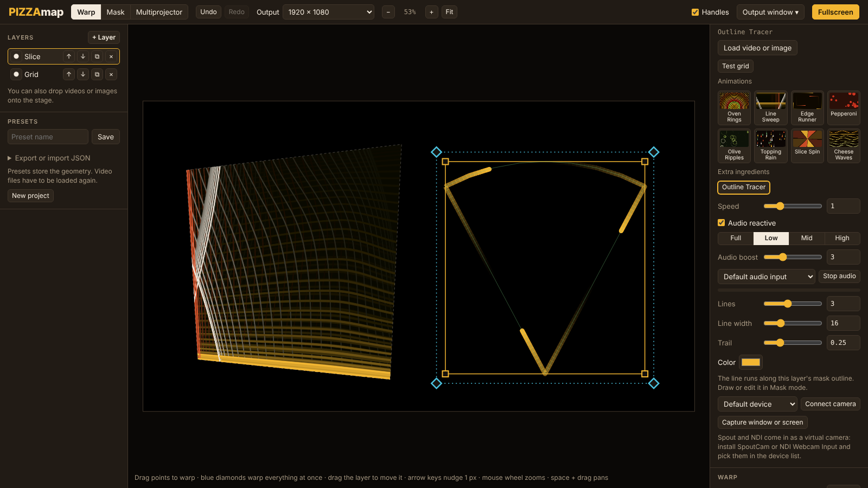The width and height of the screenshot is (868, 488).
Task: Apply the Slice Spin animation
Action: pyautogui.click(x=807, y=146)
